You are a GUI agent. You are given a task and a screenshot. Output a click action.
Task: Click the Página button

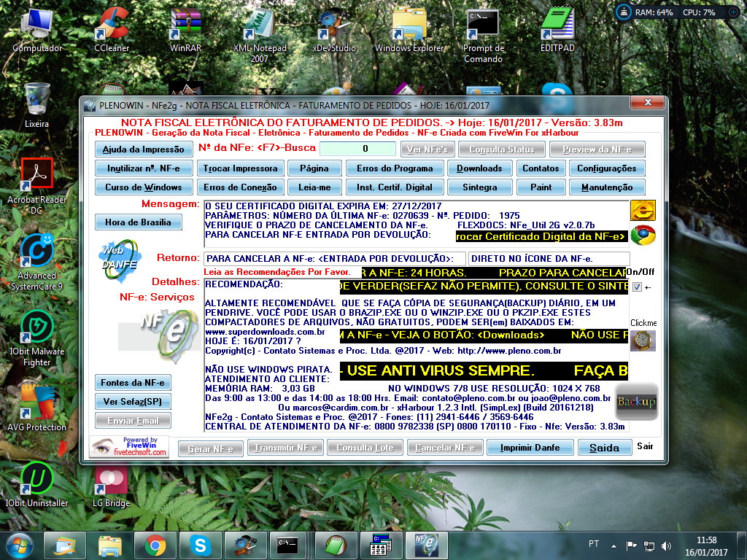tap(314, 168)
